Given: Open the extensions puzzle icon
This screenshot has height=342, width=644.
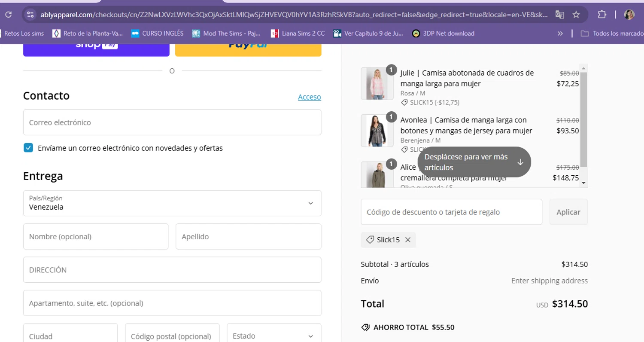Looking at the screenshot, I should [602, 15].
